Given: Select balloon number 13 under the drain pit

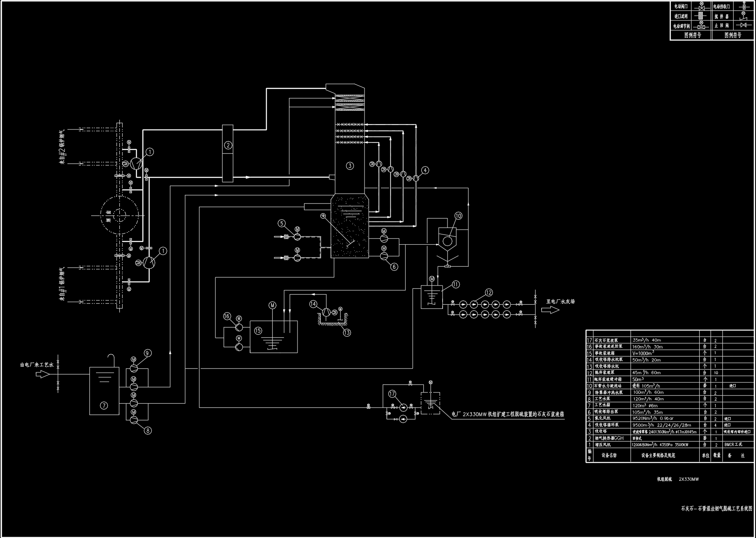Looking at the screenshot, I should [347, 333].
